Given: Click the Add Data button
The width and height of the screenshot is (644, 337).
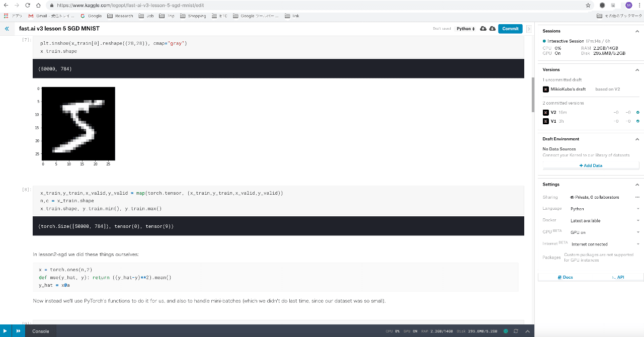Looking at the screenshot, I should [590, 165].
